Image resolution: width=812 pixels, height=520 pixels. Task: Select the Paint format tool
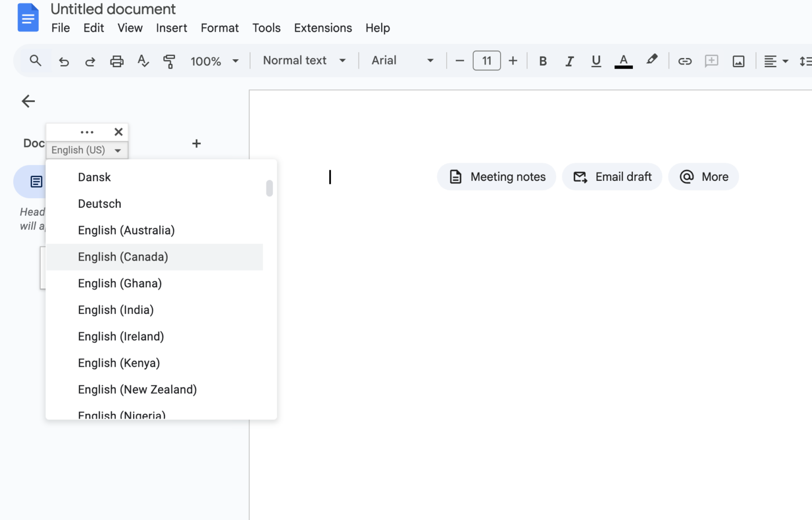point(169,61)
